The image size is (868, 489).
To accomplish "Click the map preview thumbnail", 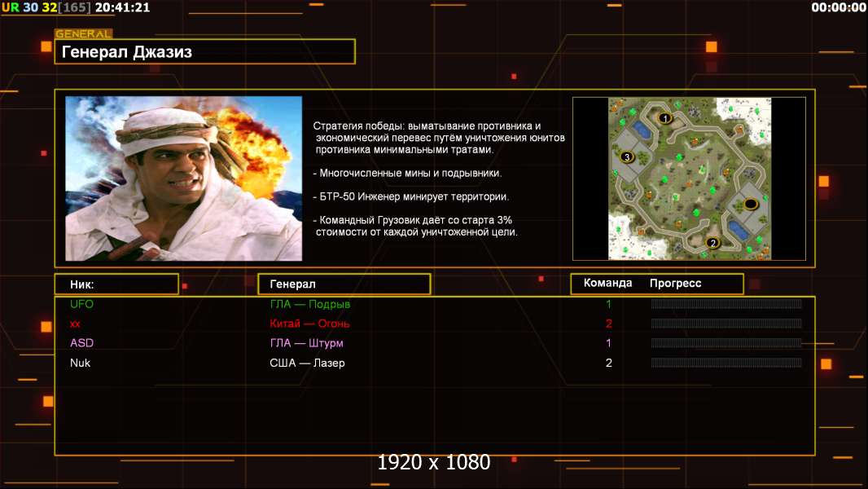I will click(x=689, y=178).
